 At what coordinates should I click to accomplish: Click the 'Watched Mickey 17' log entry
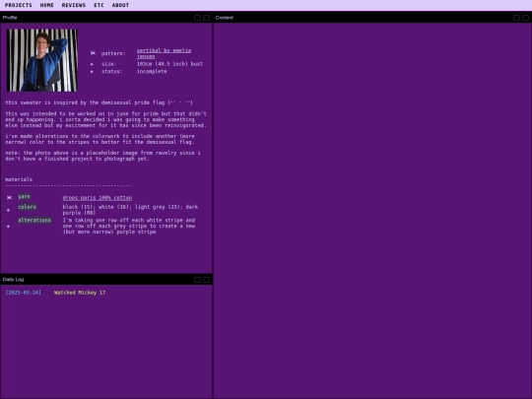click(80, 293)
